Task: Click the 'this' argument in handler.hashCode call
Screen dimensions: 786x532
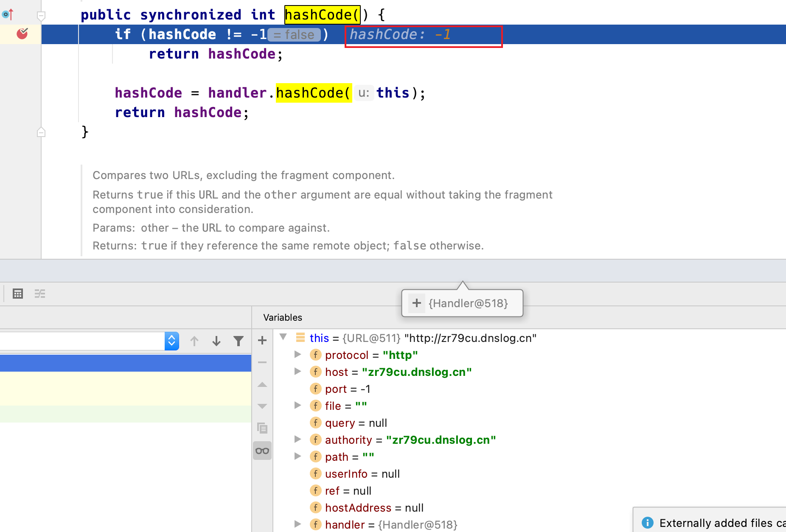Action: click(393, 93)
